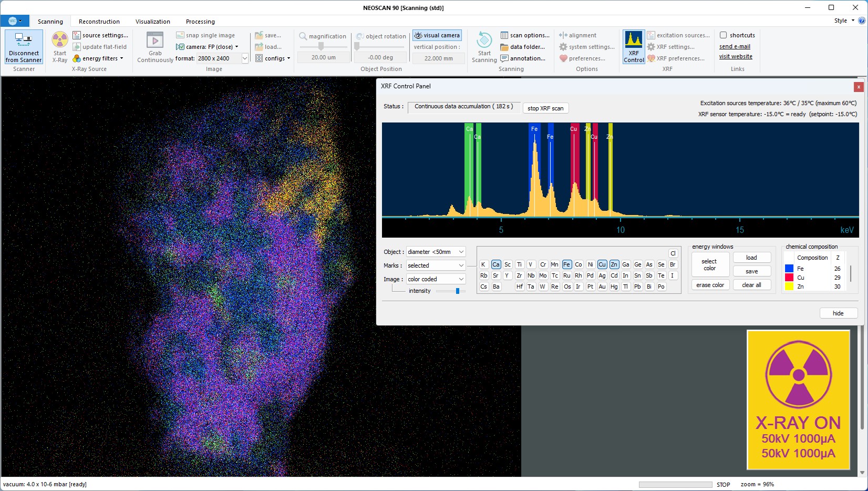Switch to the Reconstruction tab
Image resolution: width=868 pixels, height=491 pixels.
pyautogui.click(x=99, y=22)
